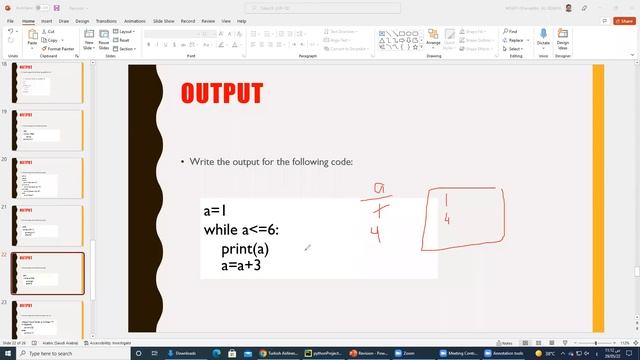Screen dimensions: 640x360
Task: Click Find magnifier in Editing group
Action: point(505,31)
